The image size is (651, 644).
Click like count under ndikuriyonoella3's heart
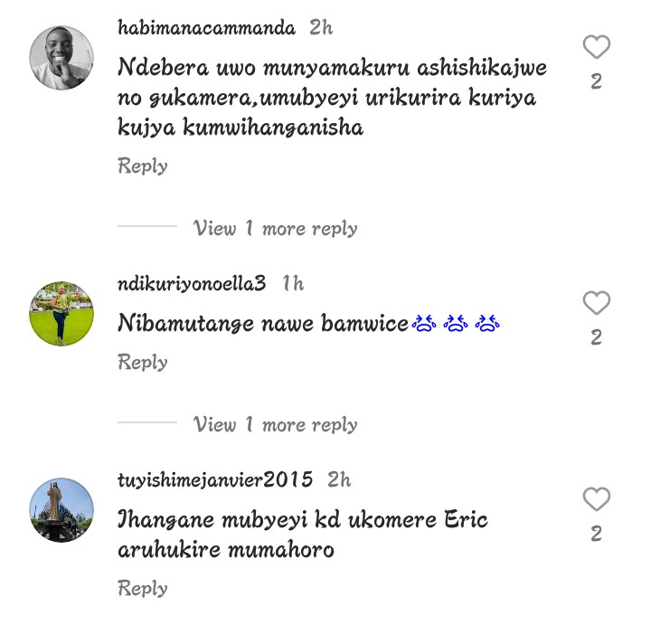pos(596,337)
